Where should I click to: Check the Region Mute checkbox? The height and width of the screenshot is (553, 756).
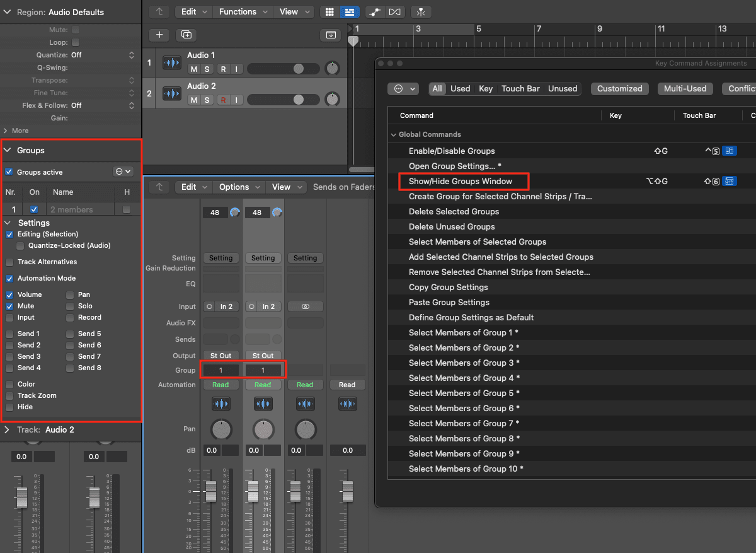[x=76, y=30]
